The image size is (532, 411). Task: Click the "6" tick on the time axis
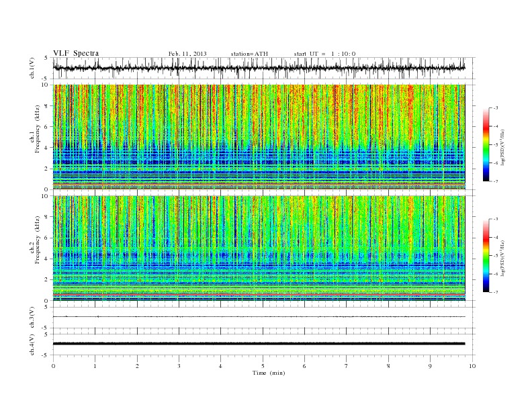(x=304, y=366)
